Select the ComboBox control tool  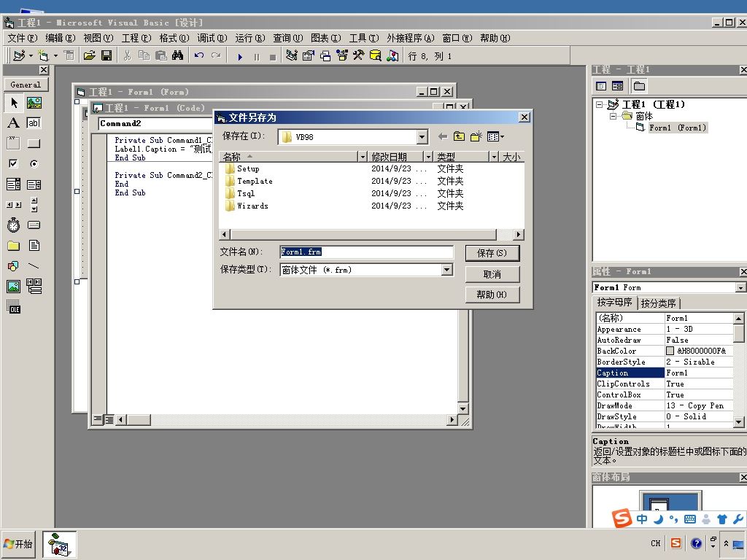tap(14, 184)
